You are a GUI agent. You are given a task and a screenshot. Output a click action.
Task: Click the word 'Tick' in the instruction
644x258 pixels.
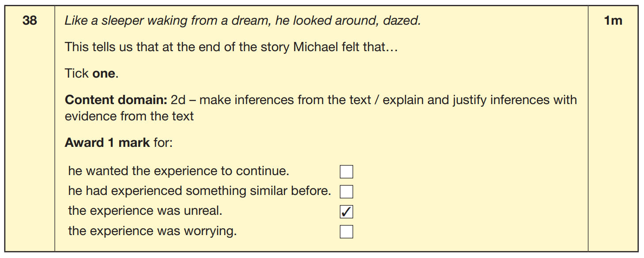pos(77,73)
